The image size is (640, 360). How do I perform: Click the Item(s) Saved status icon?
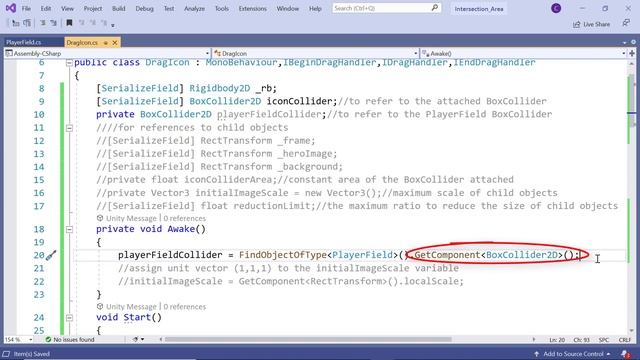pos(6,354)
